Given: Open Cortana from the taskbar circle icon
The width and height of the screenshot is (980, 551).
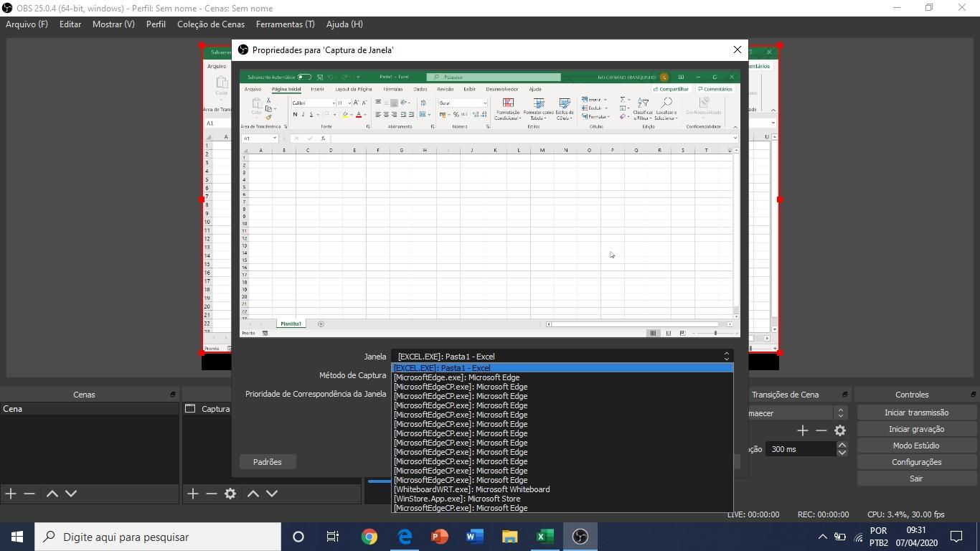Looking at the screenshot, I should tap(298, 537).
